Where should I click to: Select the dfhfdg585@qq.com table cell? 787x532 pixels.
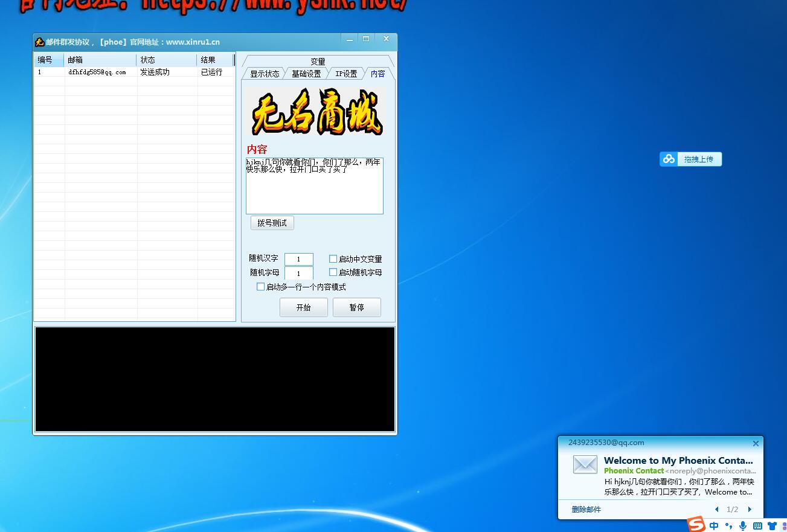coord(101,72)
